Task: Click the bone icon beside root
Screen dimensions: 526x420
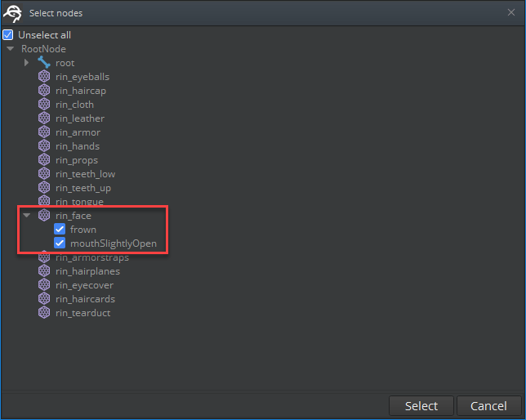Action: click(44, 63)
